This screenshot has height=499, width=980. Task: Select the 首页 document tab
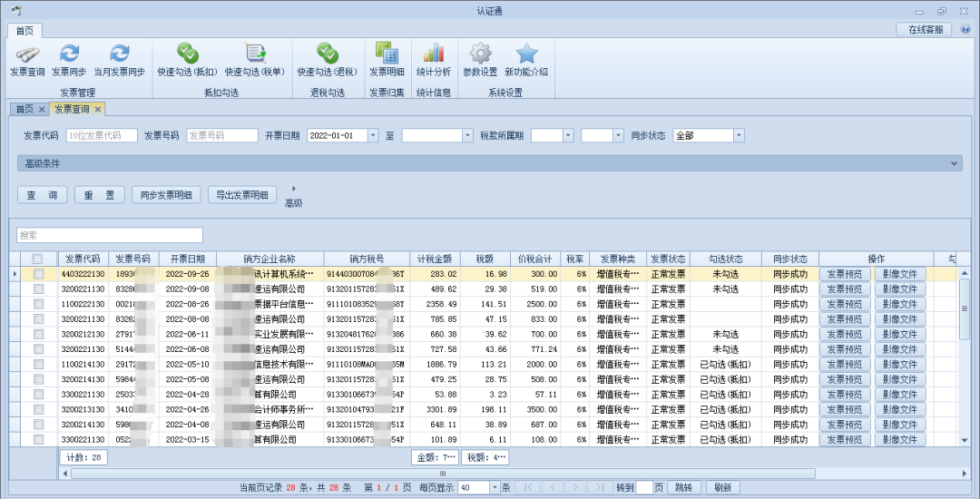(24, 109)
